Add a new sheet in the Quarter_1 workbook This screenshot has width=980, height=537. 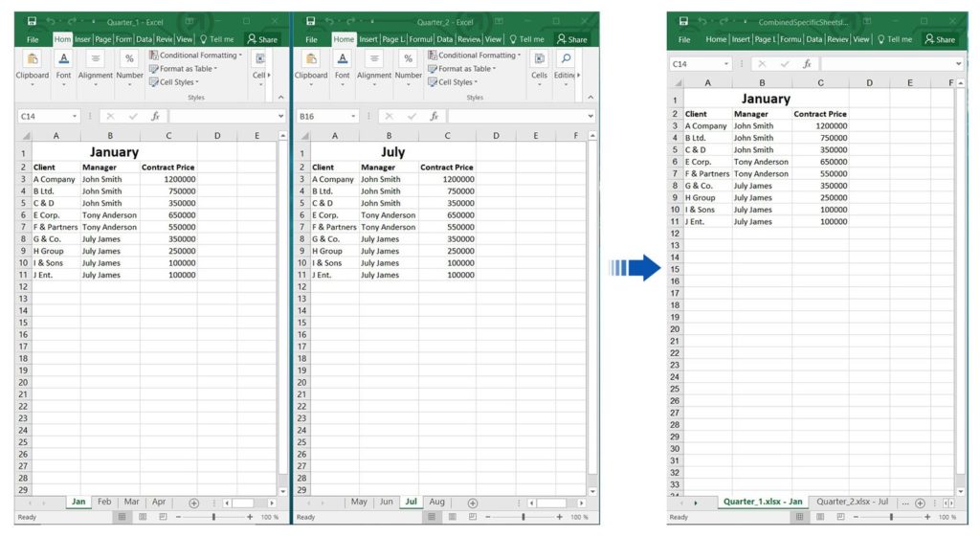(193, 503)
